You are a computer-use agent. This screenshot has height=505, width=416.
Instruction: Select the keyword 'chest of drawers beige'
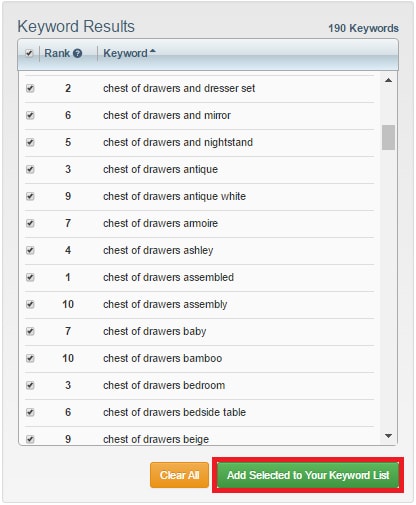pos(156,439)
